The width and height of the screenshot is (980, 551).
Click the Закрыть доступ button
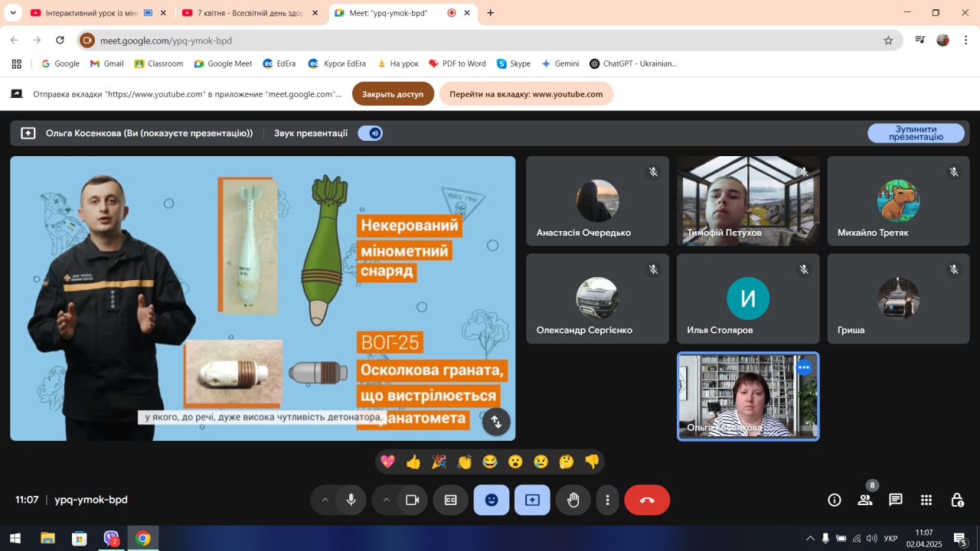tap(393, 94)
